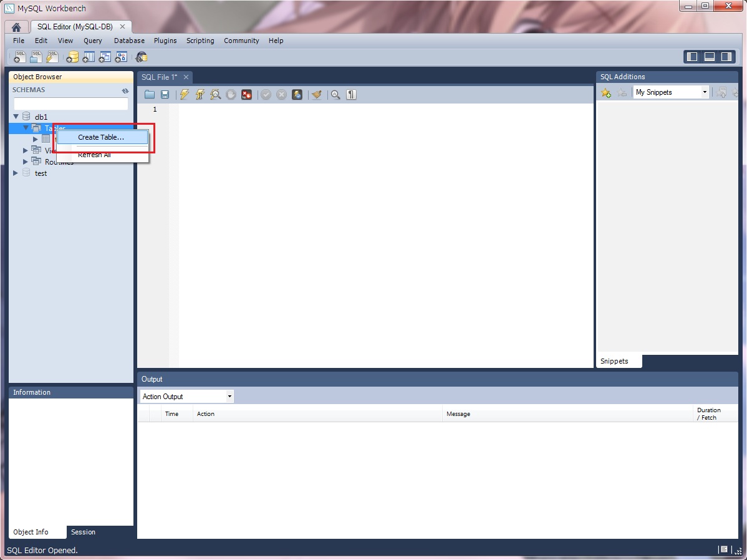
Task: Collapse the Tables folder arrow
Action: coord(26,128)
